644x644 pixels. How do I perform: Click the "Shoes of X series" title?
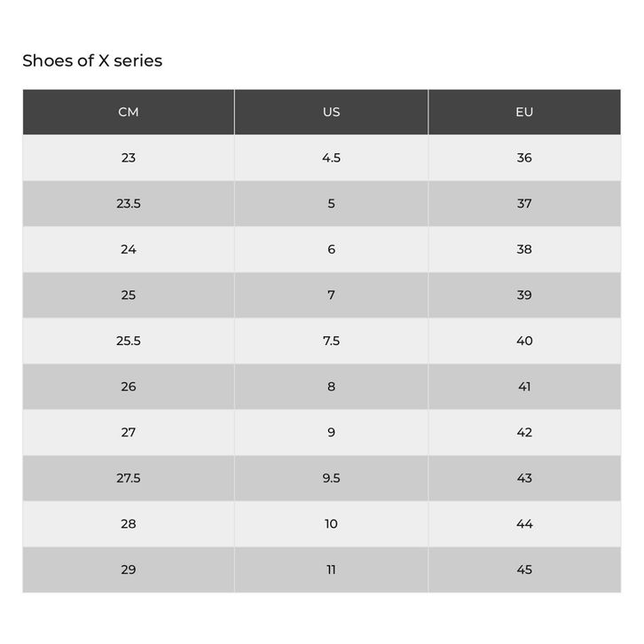(x=92, y=60)
